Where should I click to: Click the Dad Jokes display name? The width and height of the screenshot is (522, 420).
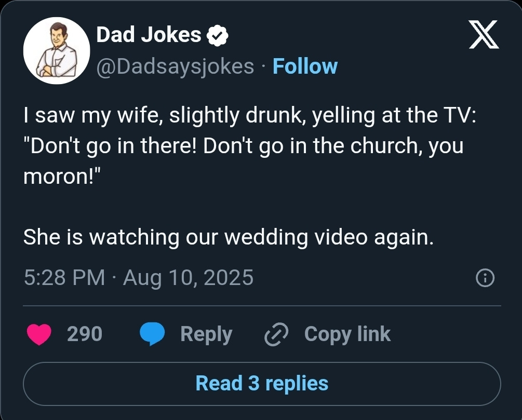click(x=149, y=35)
